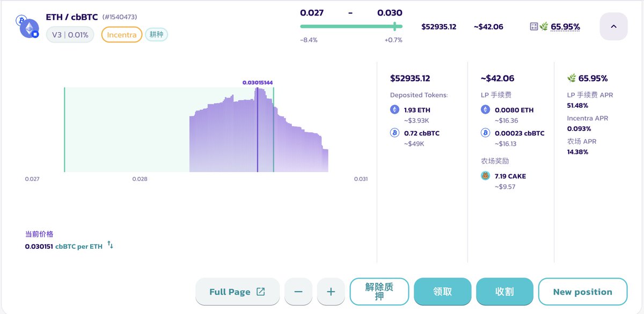This screenshot has width=644, height=314.
Task: Click the 领取 claim button
Action: (x=443, y=291)
